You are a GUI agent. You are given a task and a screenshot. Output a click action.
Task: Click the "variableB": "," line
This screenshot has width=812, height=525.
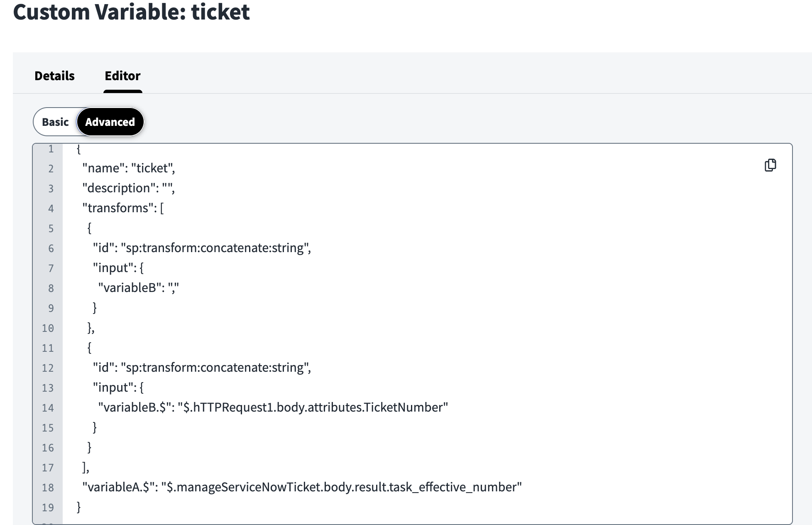(x=138, y=288)
